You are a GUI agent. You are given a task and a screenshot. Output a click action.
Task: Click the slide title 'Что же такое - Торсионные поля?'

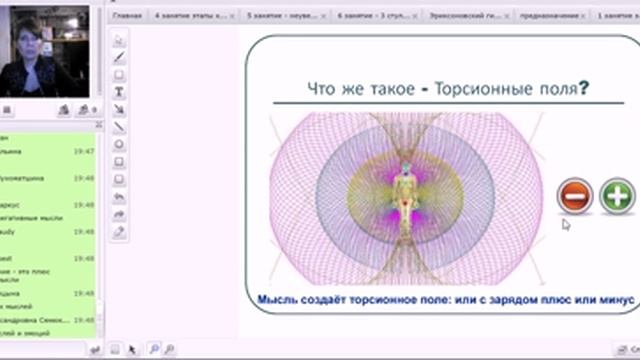pyautogui.click(x=448, y=89)
